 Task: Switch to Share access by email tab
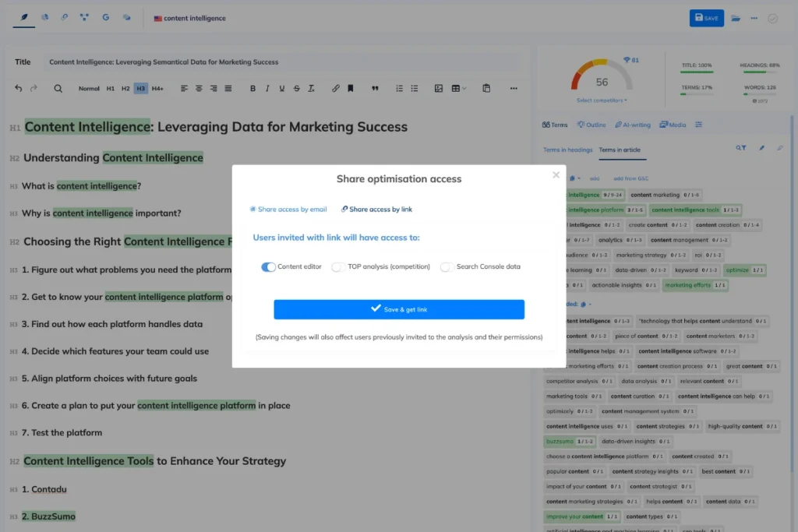(x=288, y=210)
